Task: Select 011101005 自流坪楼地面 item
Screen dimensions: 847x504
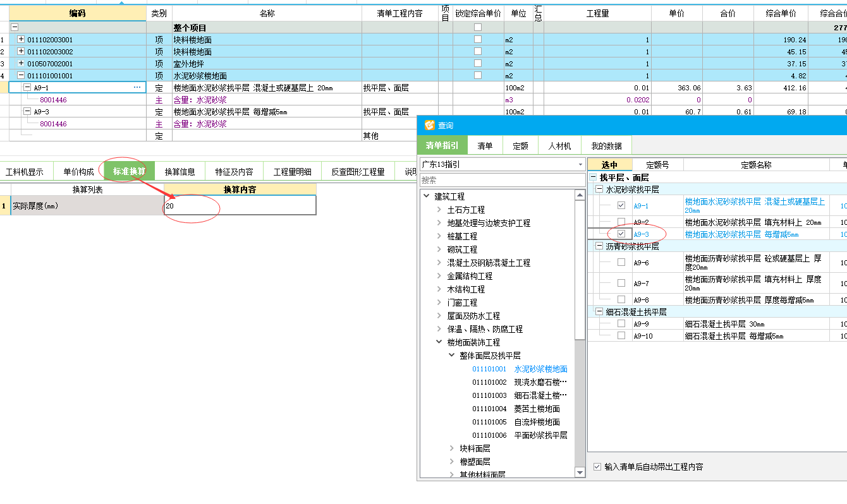Action: click(516, 422)
